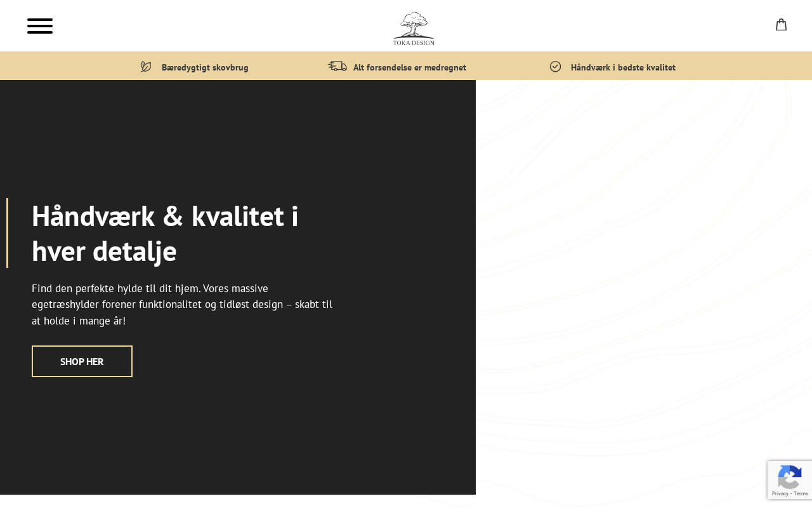Click the reCAPTCHA badge logo
812x508 pixels.
click(789, 476)
